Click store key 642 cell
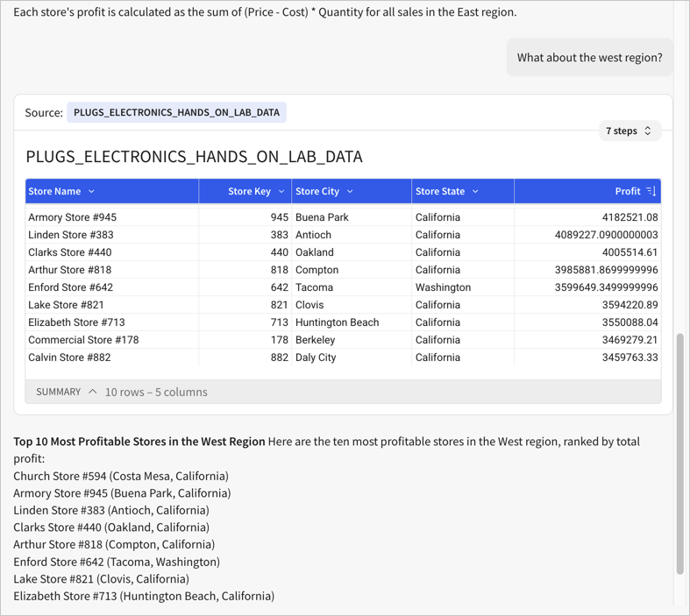The height and width of the screenshot is (616, 690). pyautogui.click(x=245, y=287)
